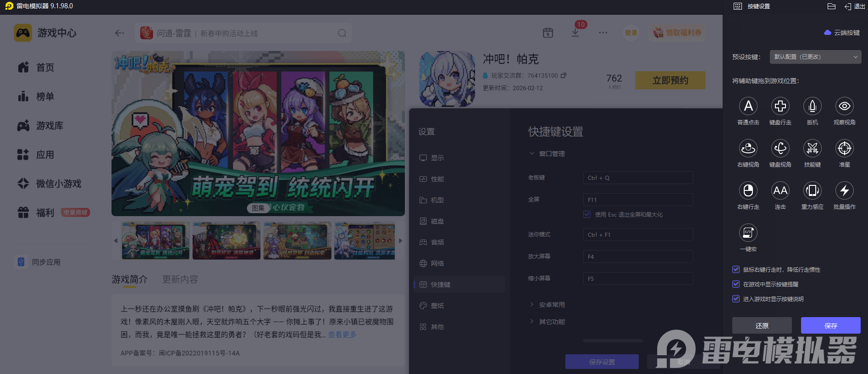Open the 预设按键 默认配置 dropdown

pyautogui.click(x=815, y=57)
